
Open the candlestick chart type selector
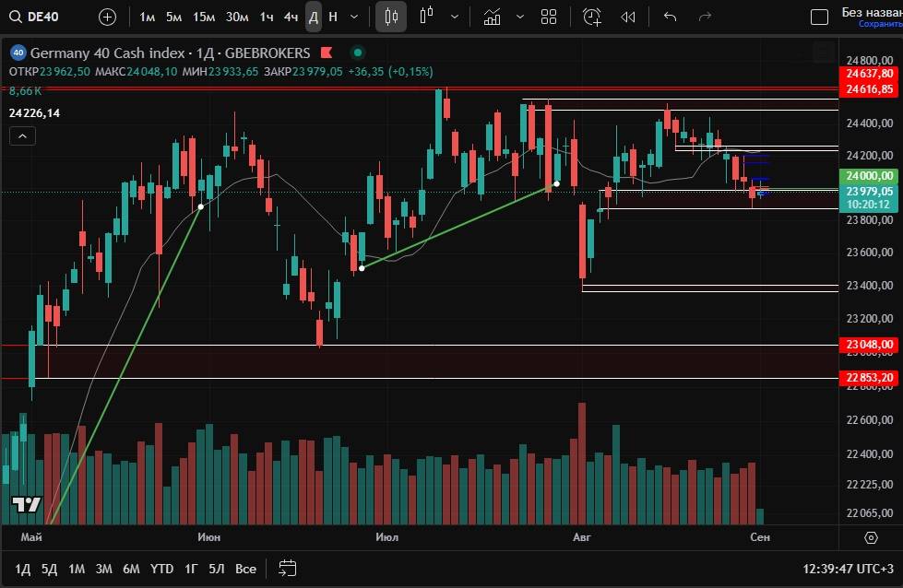click(x=391, y=17)
